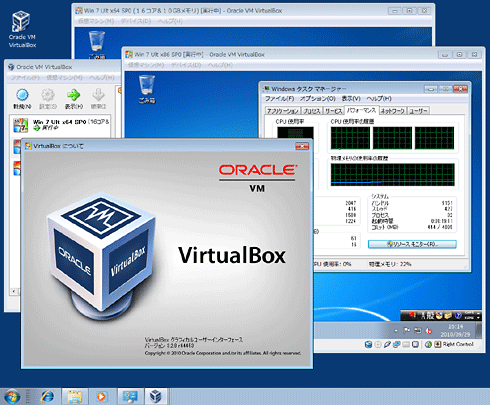Open デバイス(D) menu in Win 7 x64 window
The height and width of the screenshot is (405, 490).
click(136, 21)
